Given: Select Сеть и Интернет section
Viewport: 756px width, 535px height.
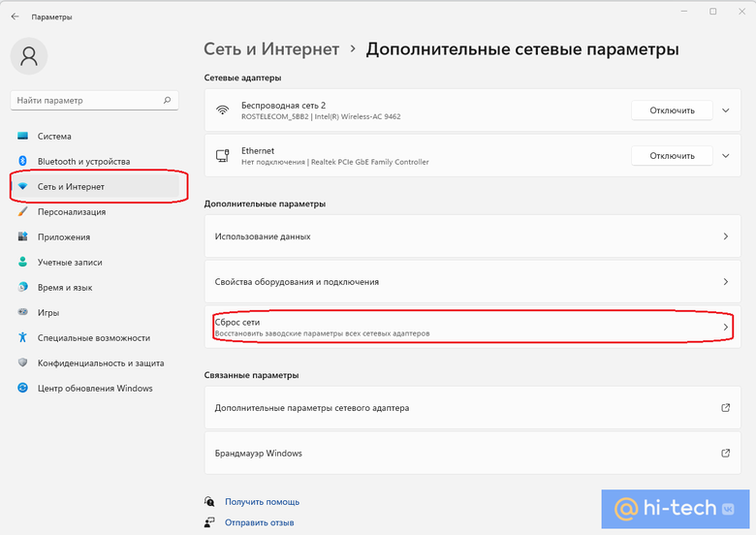Looking at the screenshot, I should point(95,186).
